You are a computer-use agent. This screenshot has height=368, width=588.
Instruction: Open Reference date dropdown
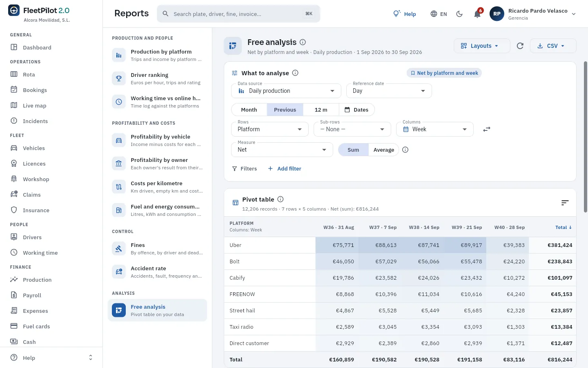(389, 91)
